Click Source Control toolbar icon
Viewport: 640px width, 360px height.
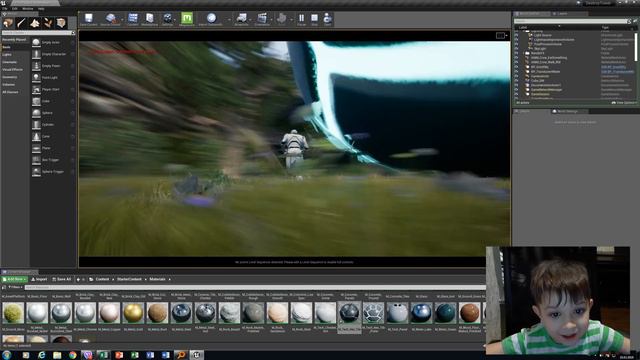(x=110, y=19)
